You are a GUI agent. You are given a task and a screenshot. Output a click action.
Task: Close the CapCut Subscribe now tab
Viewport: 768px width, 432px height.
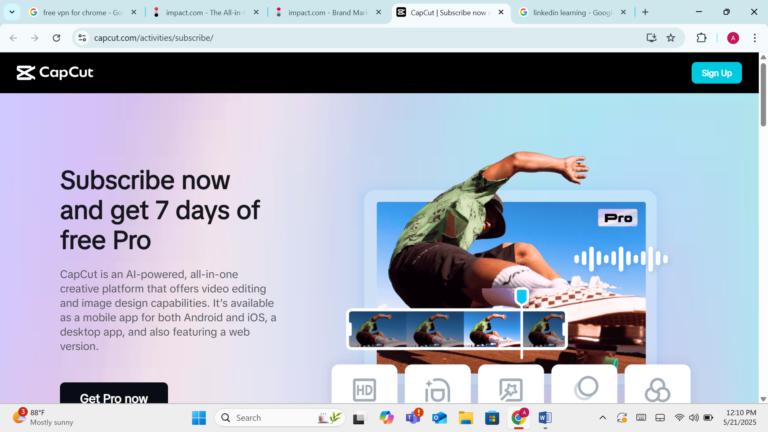(501, 12)
